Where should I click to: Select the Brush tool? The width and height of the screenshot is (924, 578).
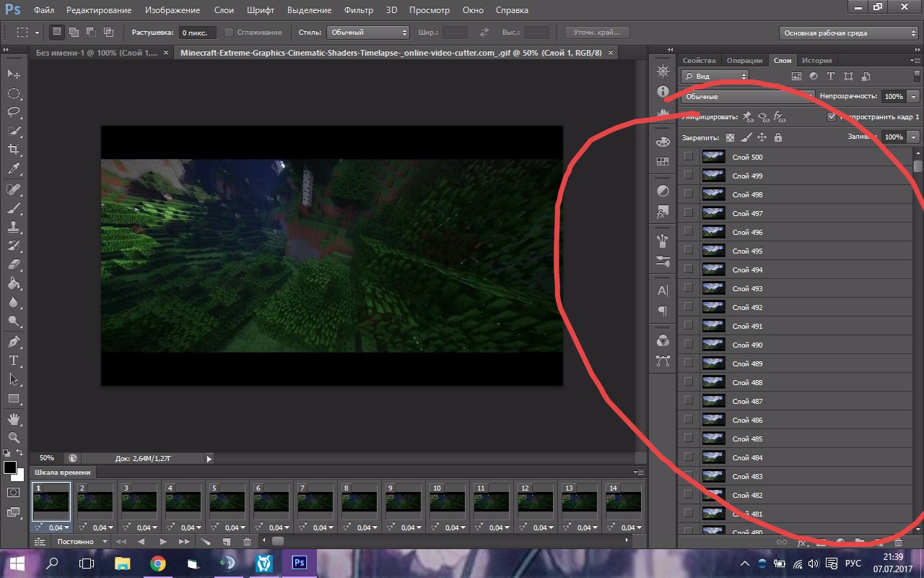(x=14, y=208)
